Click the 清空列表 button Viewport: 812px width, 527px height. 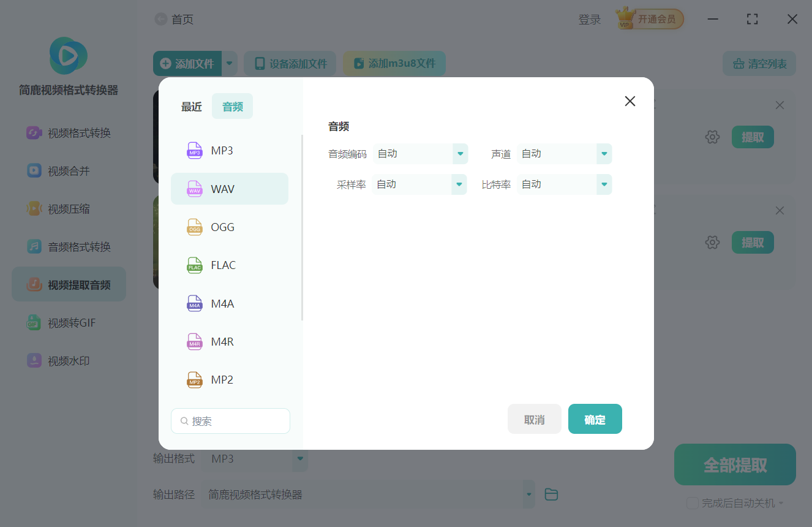pyautogui.click(x=759, y=63)
